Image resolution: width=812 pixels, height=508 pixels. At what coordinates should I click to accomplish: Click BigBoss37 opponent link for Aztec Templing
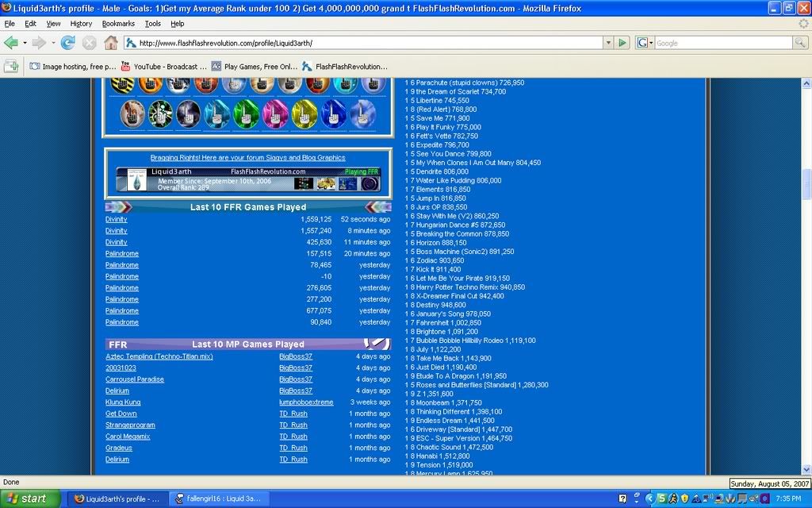coord(295,356)
